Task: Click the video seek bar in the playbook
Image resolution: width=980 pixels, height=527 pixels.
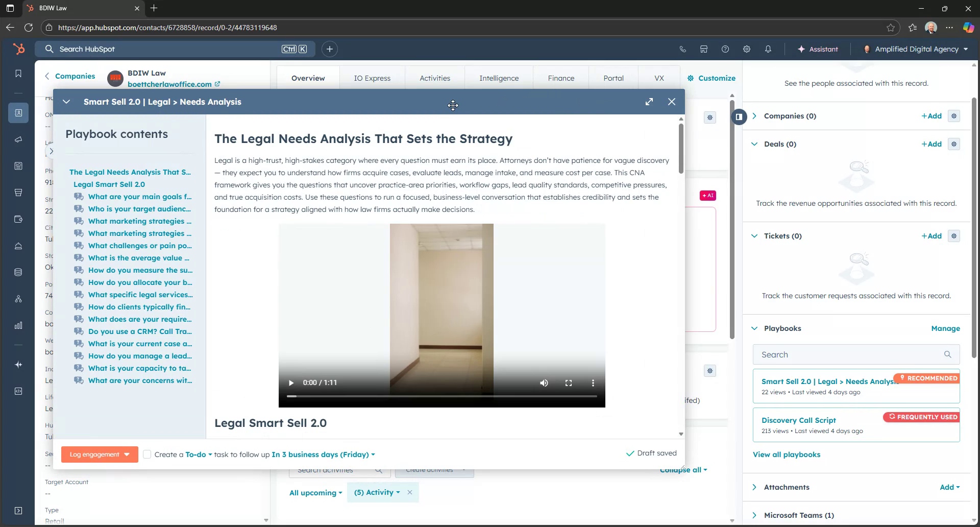Action: click(x=442, y=396)
